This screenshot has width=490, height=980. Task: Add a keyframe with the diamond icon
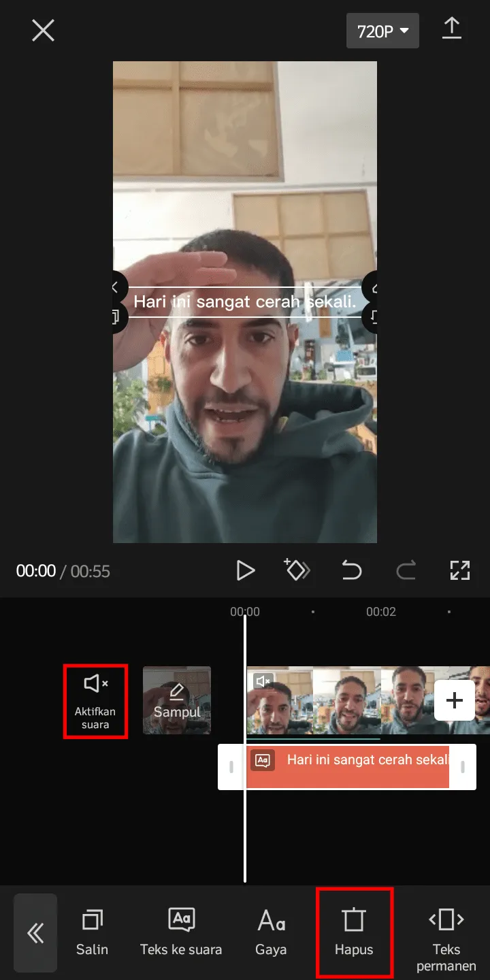(x=297, y=570)
